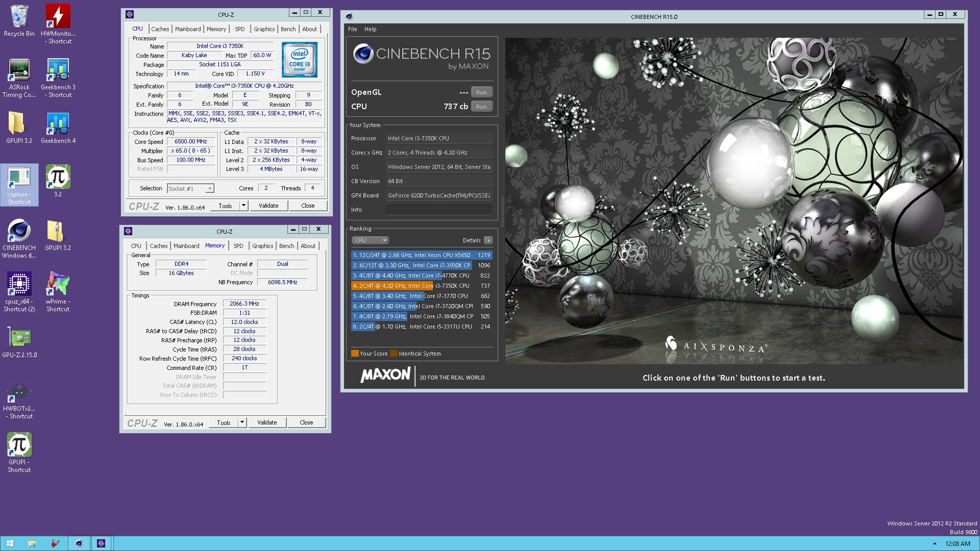Select ranking entry i5-3317U score 214

422,327
